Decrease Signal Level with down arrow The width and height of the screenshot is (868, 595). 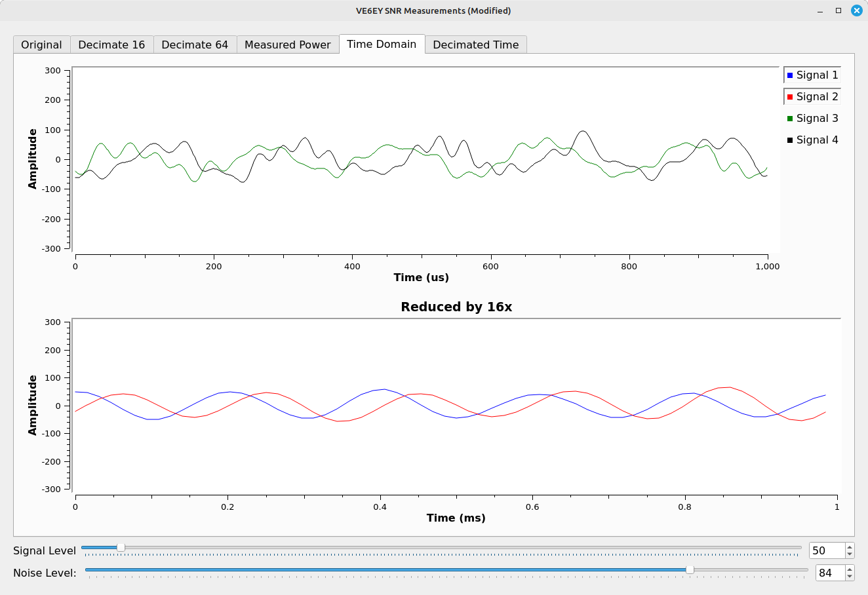tap(850, 554)
